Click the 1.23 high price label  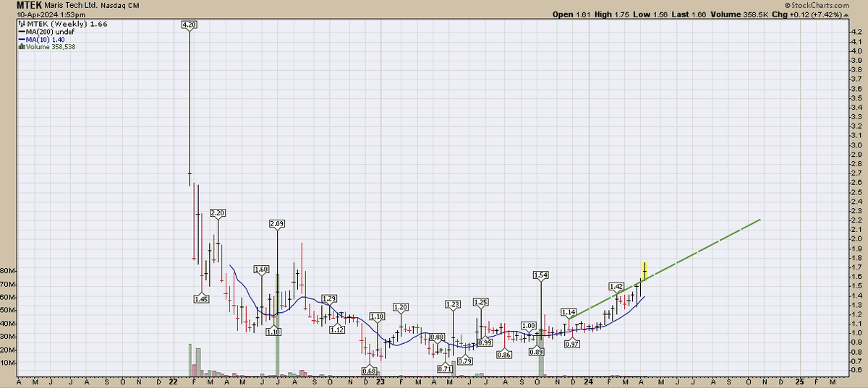[x=453, y=303]
